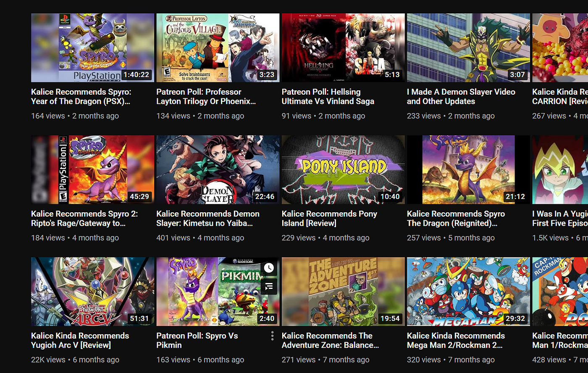The image size is (588, 373).
Task: Open the Mega Man 2 video thumbnail
Action: [468, 291]
